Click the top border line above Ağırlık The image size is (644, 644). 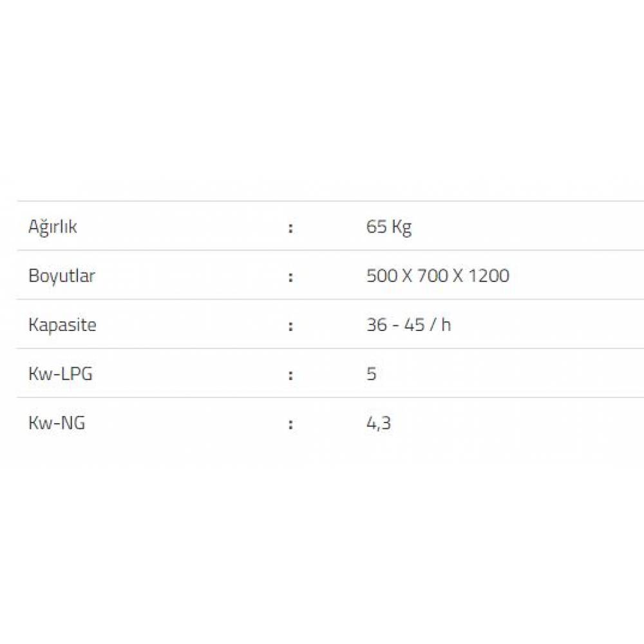pos(322,201)
